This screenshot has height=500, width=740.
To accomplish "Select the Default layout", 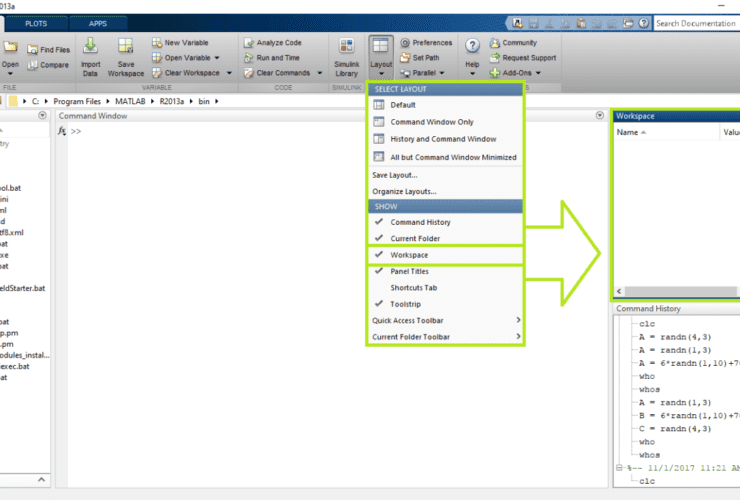I will [445, 105].
